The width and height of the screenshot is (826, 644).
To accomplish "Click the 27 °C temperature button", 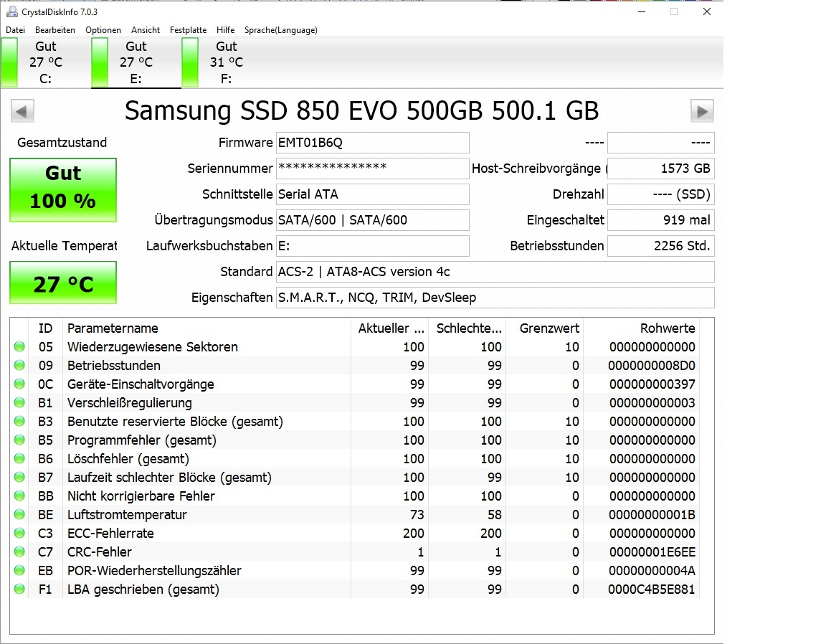I will pos(62,283).
